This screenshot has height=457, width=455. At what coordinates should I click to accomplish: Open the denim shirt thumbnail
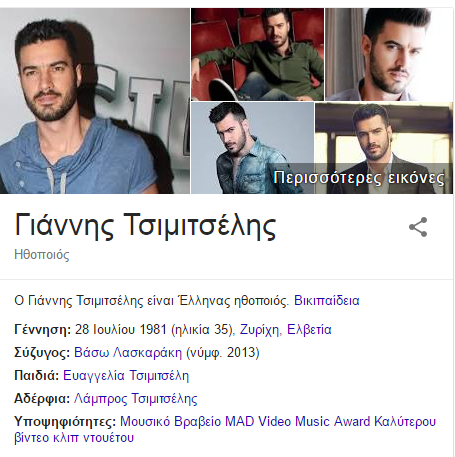[x=252, y=148]
